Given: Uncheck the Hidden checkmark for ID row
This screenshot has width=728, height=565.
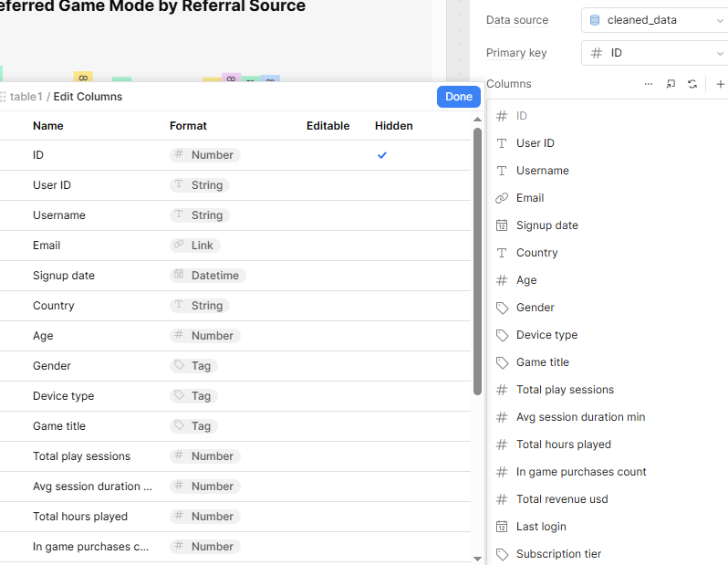Looking at the screenshot, I should pos(381,155).
